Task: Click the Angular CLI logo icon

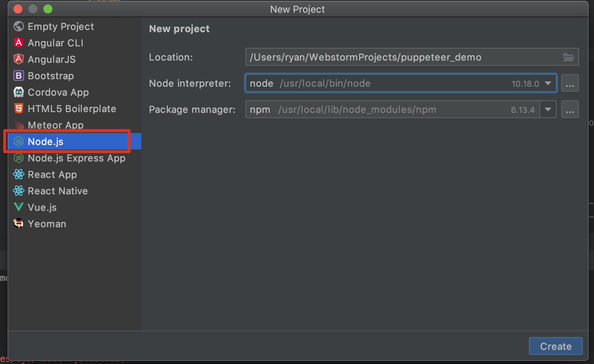Action: point(19,43)
